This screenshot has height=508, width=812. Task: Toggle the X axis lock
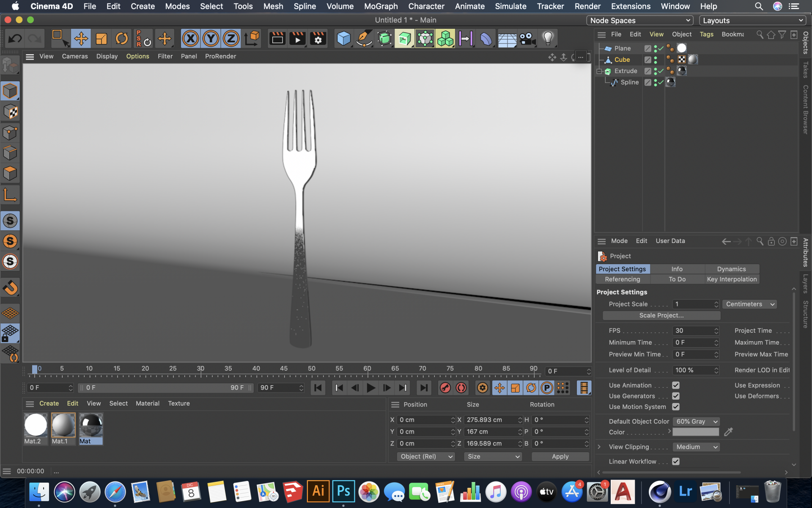(x=190, y=39)
